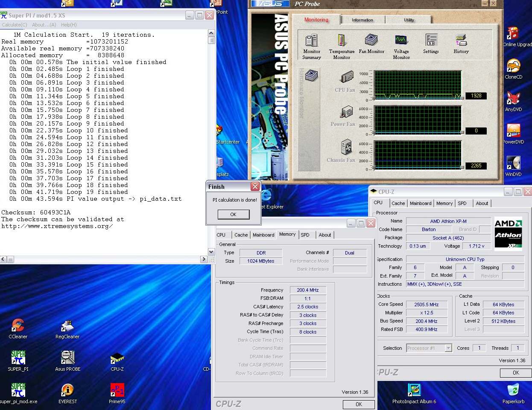Select the Prime95 desktop icon
The width and height of the screenshot is (532, 410).
tap(117, 393)
